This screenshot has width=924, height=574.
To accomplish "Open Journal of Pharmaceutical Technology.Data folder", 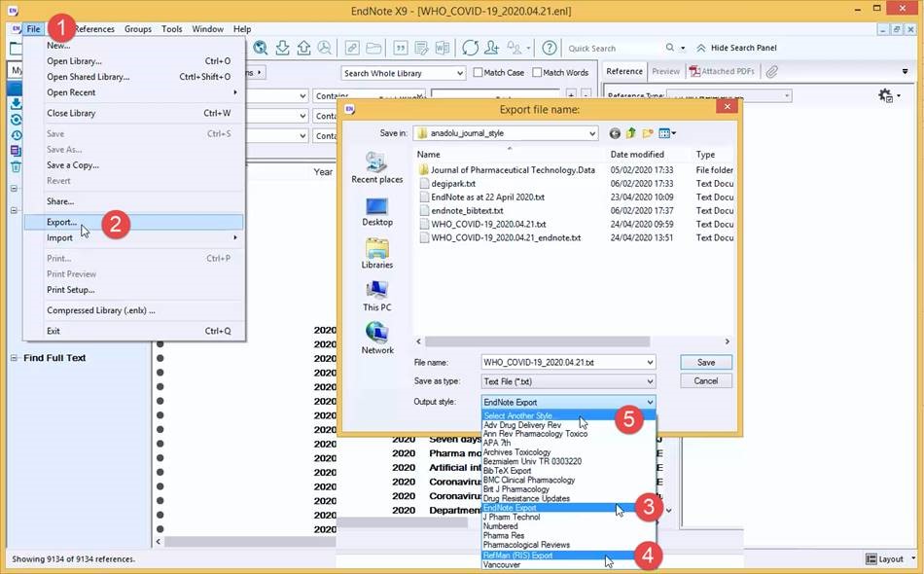I will coord(512,169).
